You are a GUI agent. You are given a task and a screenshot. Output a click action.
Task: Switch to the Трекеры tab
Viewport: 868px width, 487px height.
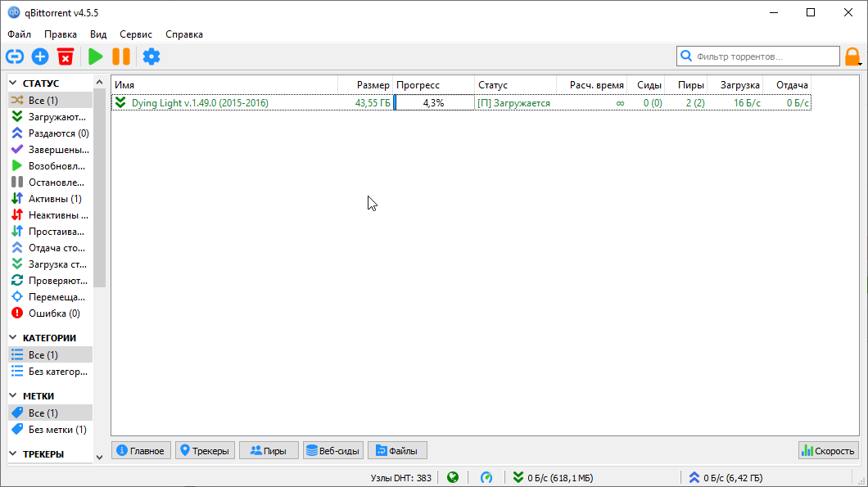pyautogui.click(x=205, y=450)
